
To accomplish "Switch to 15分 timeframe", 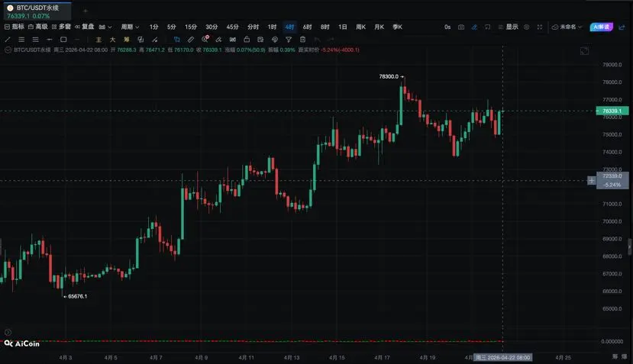I will pyautogui.click(x=191, y=27).
